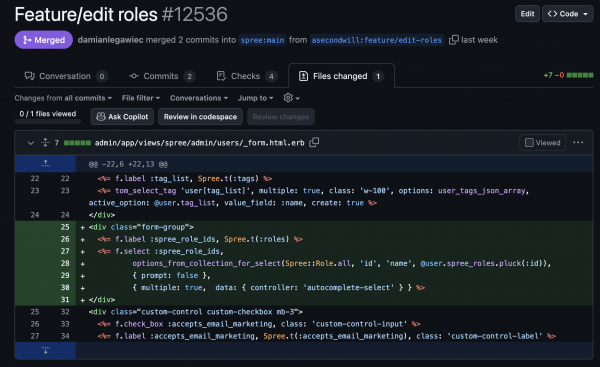Click the hunk header @@ -22,6 +22,13 @@

tap(128, 164)
